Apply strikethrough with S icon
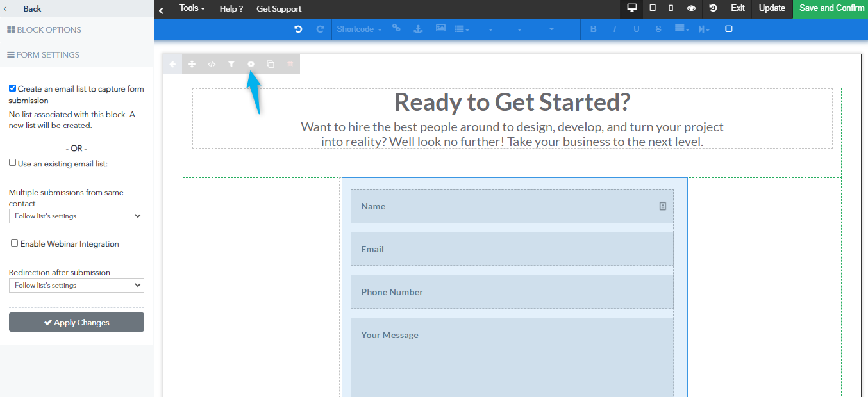Image resolution: width=868 pixels, height=397 pixels. (x=658, y=29)
